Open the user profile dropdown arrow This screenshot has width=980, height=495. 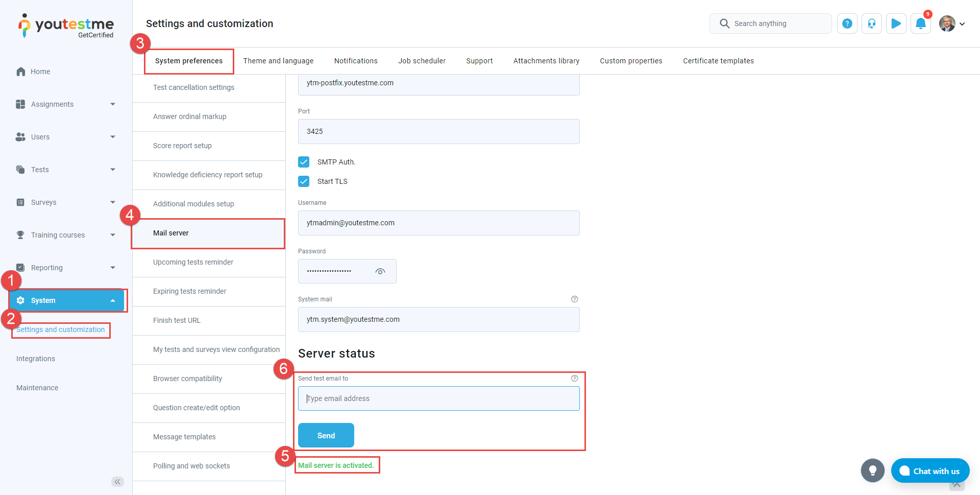tap(962, 24)
